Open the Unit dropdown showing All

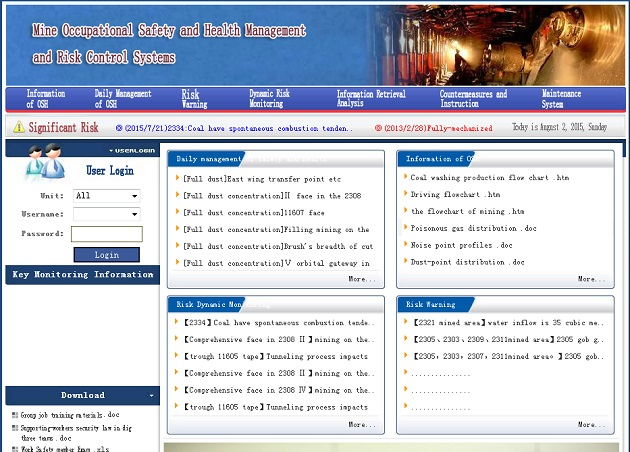106,196
